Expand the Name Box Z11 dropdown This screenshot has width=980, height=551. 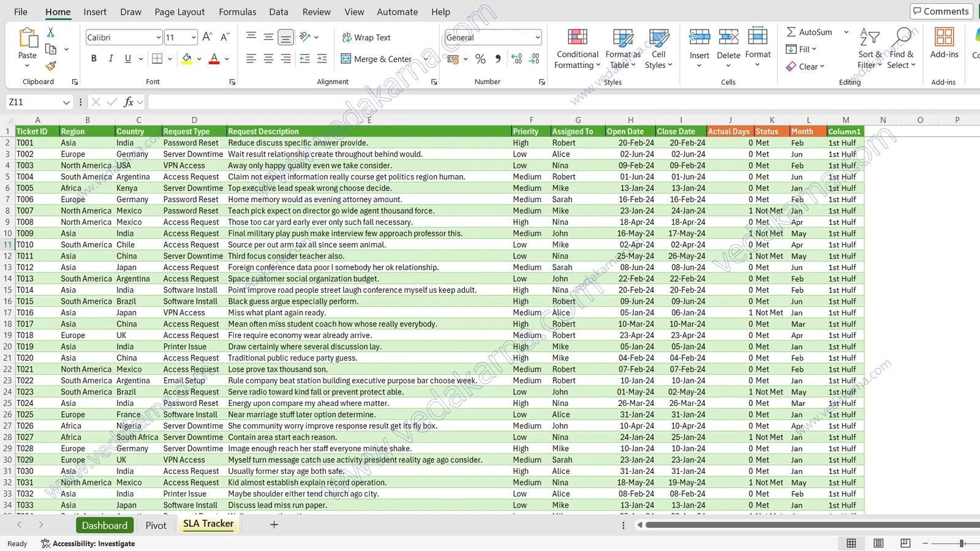[x=66, y=102]
